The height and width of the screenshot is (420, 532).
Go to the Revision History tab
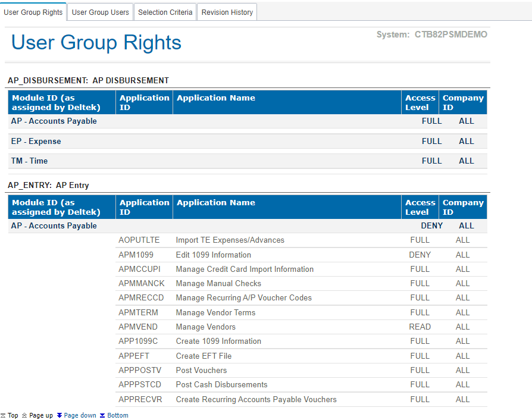227,12
